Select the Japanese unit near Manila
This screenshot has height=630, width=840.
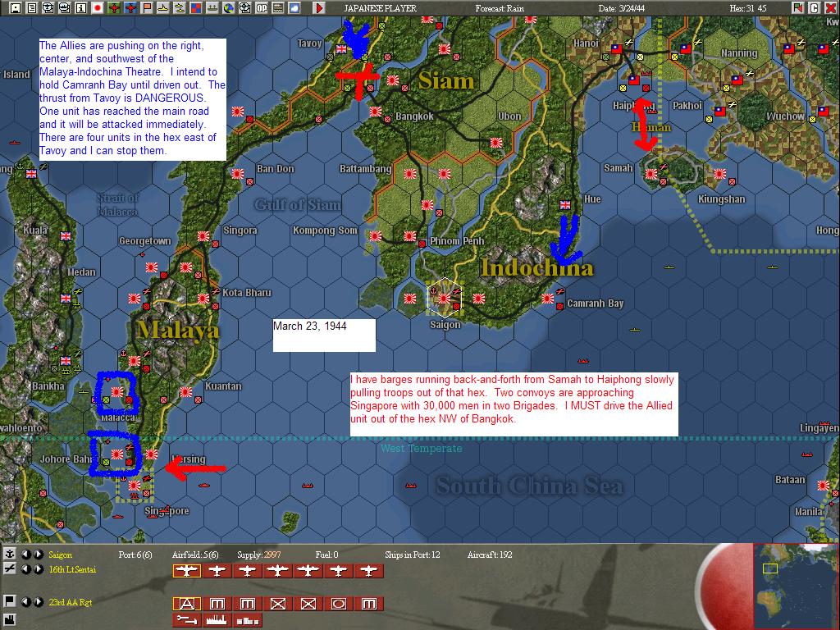click(823, 486)
